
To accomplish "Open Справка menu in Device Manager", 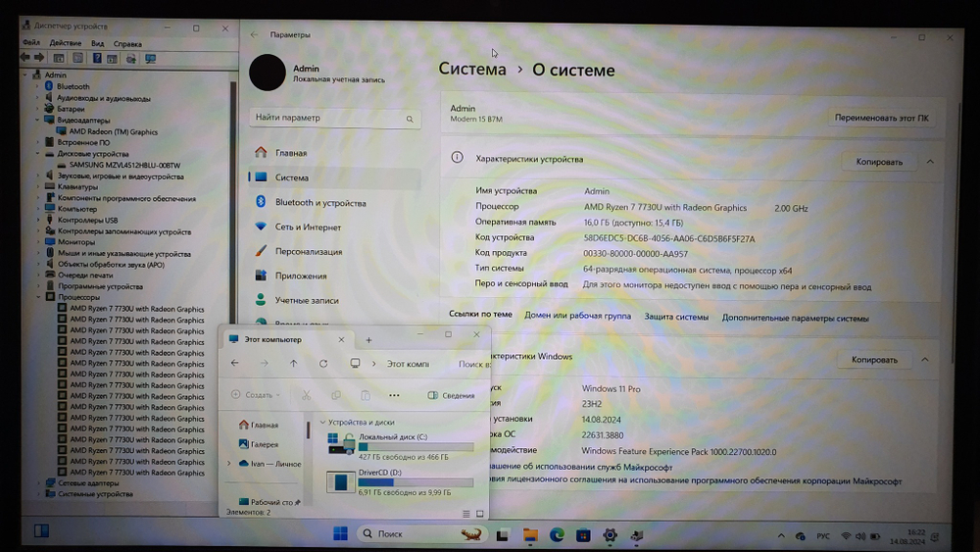I will (x=127, y=44).
